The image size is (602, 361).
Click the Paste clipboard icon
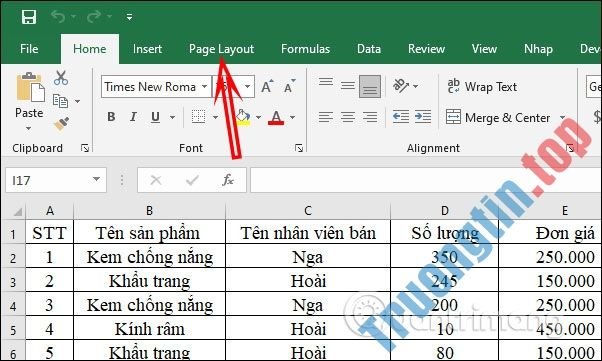(30, 88)
